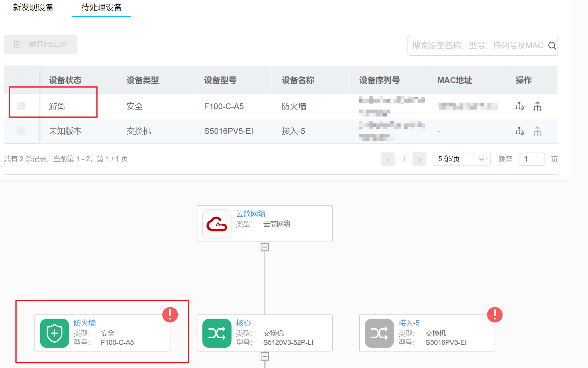This screenshot has width=588, height=368.
Task: Click the 交换机 type cell in the table
Action: click(139, 131)
